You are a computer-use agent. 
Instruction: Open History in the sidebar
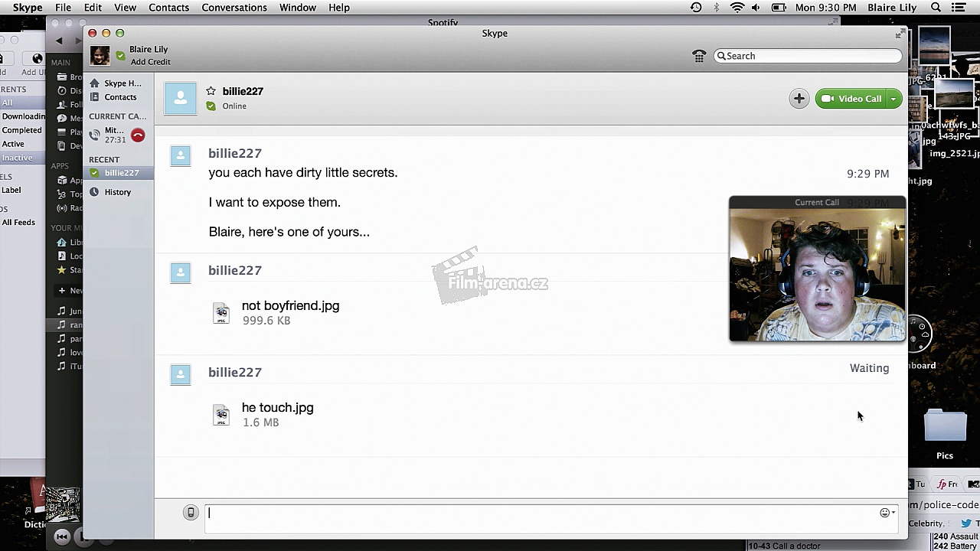point(117,192)
